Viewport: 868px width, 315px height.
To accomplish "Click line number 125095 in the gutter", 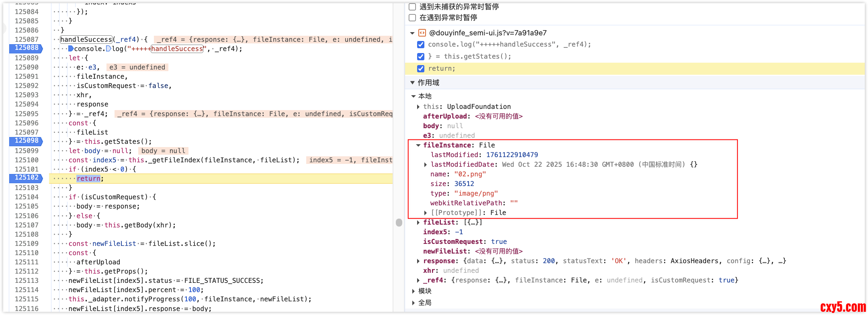I will [x=27, y=114].
